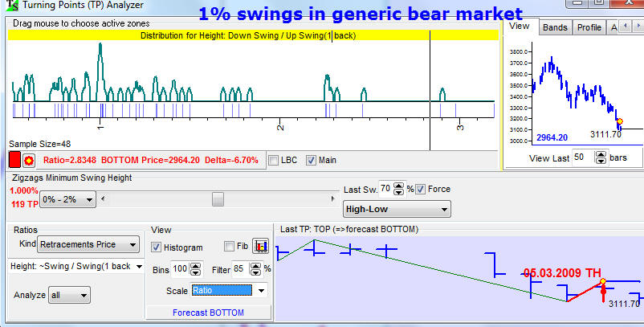Click the Turning Points app title icon
This screenshot has height=327, width=644.
pos(6,5)
